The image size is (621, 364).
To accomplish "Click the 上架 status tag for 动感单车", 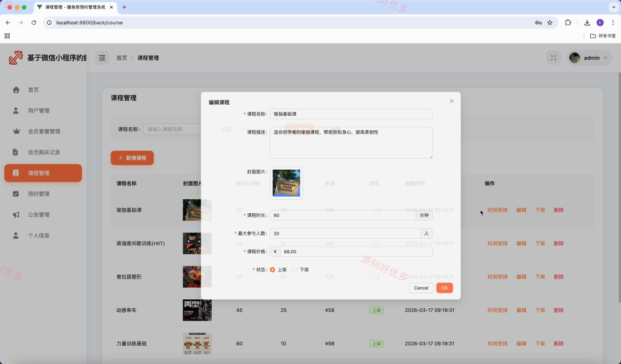I will pyautogui.click(x=376, y=310).
